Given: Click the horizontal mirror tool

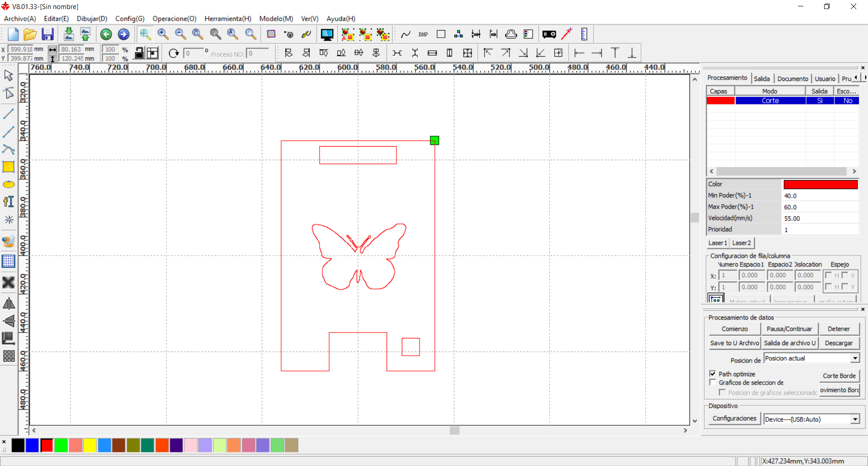Looking at the screenshot, I should pyautogui.click(x=9, y=304).
